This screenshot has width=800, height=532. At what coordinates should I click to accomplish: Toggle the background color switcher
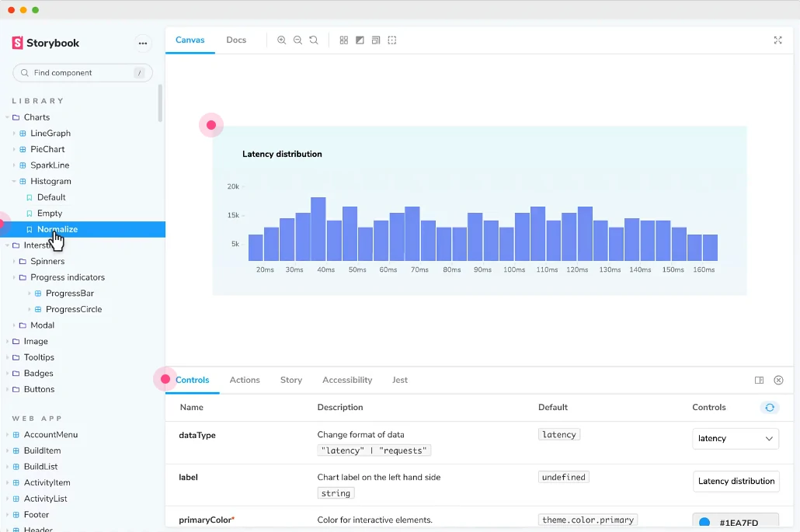coord(360,40)
